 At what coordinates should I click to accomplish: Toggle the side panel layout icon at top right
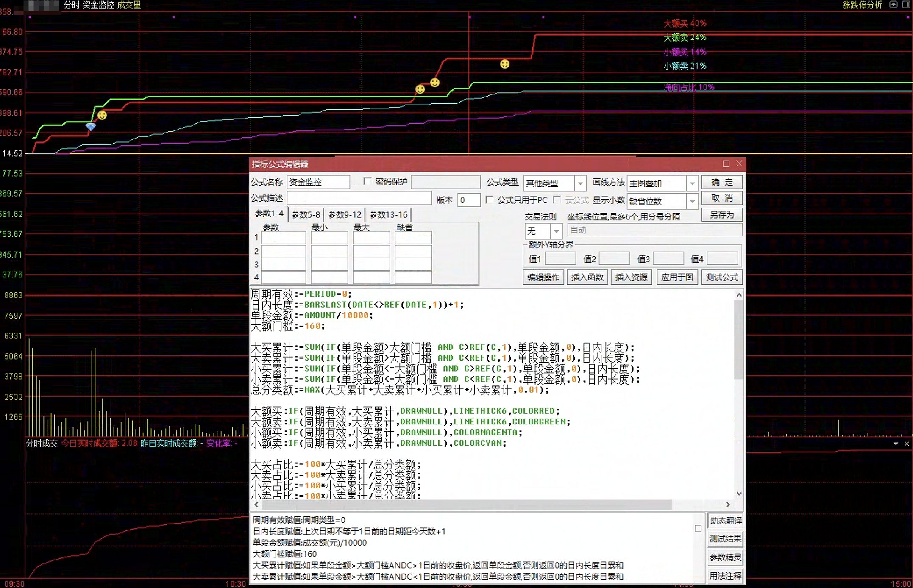click(906, 5)
